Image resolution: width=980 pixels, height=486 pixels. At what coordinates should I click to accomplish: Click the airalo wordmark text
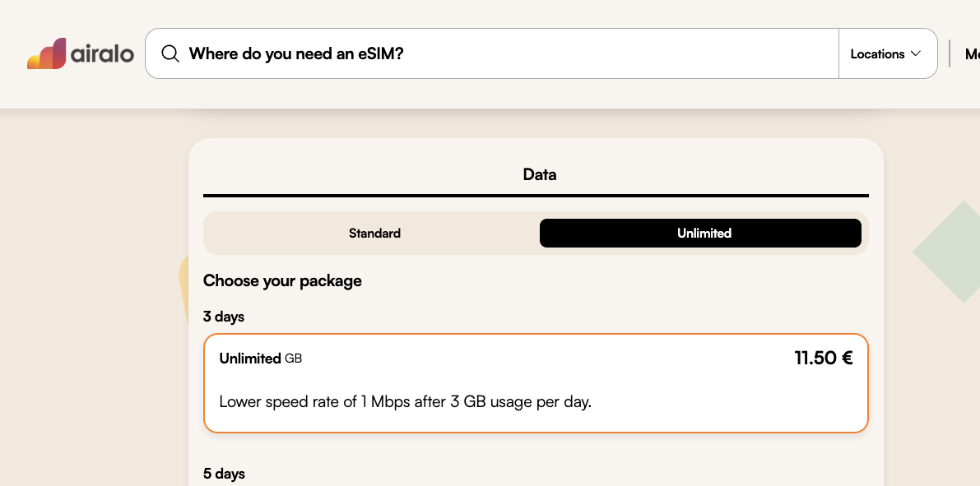(x=102, y=54)
